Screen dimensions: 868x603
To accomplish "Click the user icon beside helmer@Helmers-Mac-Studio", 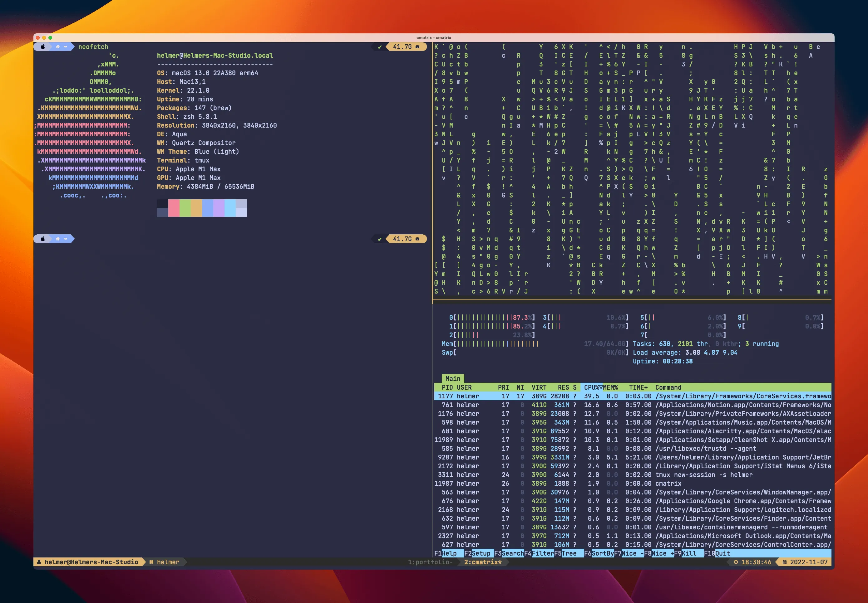I will 39,562.
